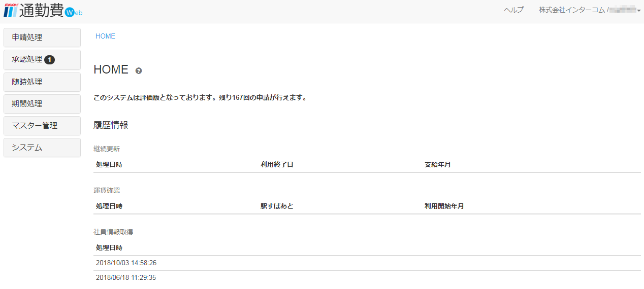Select the 2018/06/18 11:29:35 history row
Viewport: 644px width, 289px height.
(126, 278)
